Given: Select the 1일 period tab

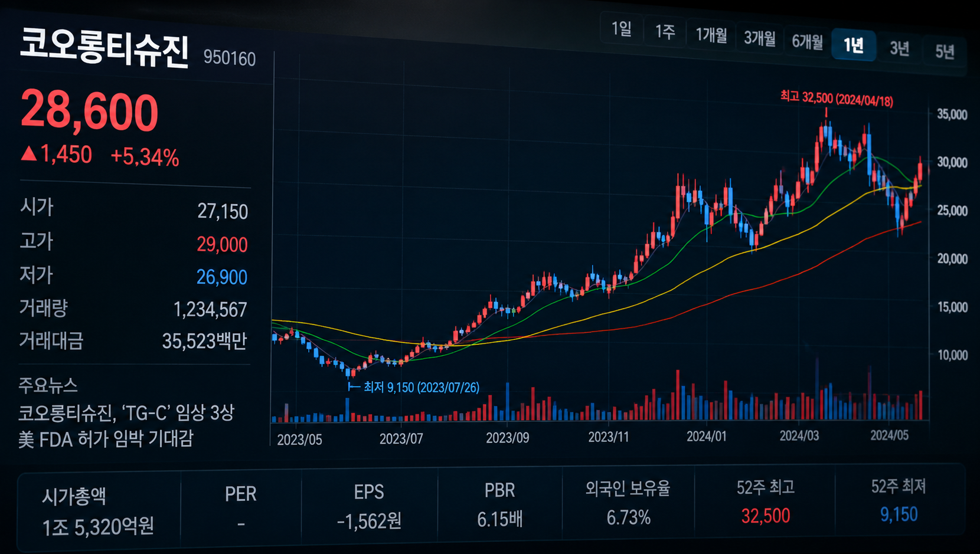Looking at the screenshot, I should (x=622, y=28).
